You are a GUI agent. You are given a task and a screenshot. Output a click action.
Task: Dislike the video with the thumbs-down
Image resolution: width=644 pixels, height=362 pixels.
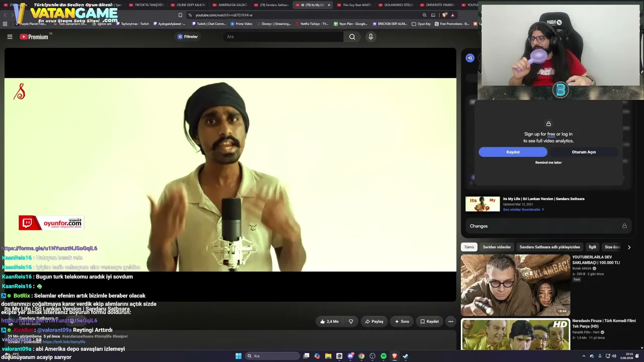point(351,321)
